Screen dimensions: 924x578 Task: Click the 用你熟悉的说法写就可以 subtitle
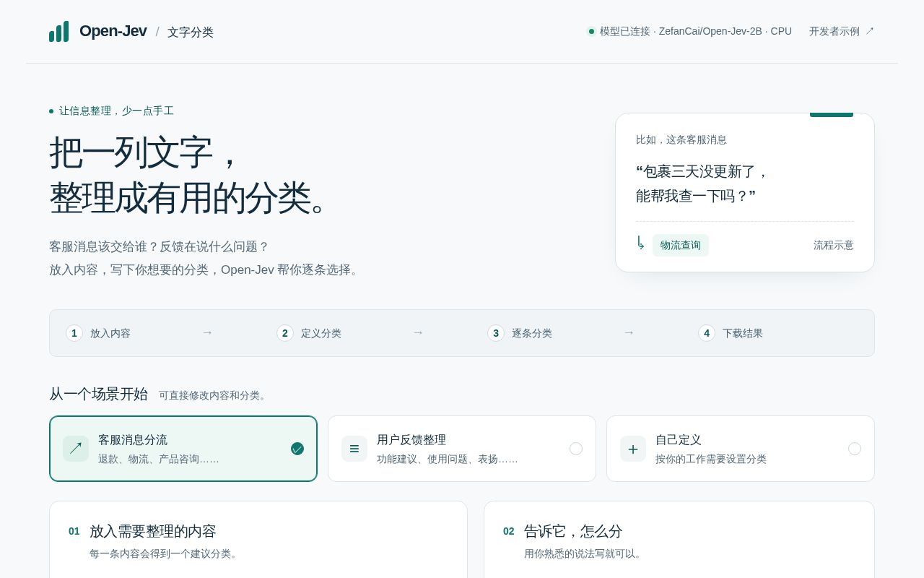585,553
